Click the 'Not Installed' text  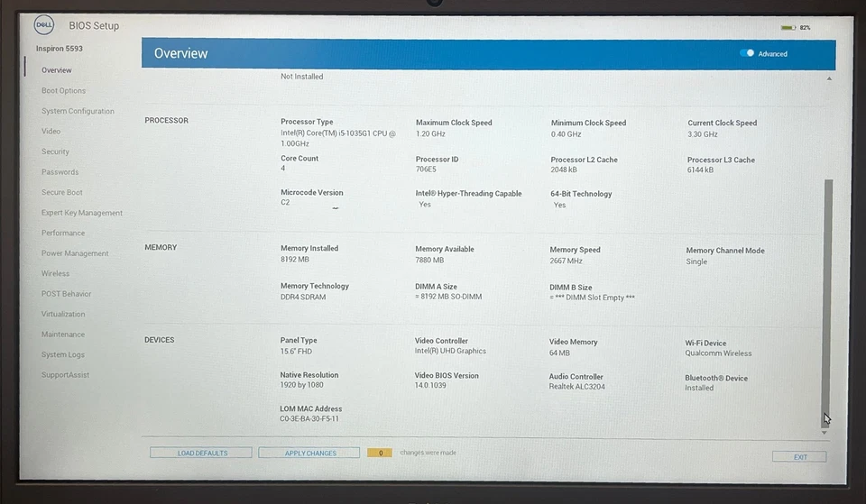(301, 77)
